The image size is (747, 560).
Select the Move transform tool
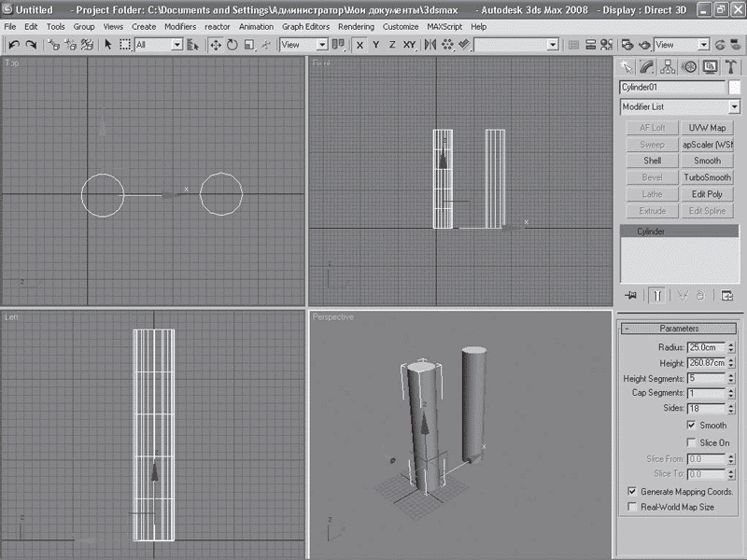(x=216, y=45)
